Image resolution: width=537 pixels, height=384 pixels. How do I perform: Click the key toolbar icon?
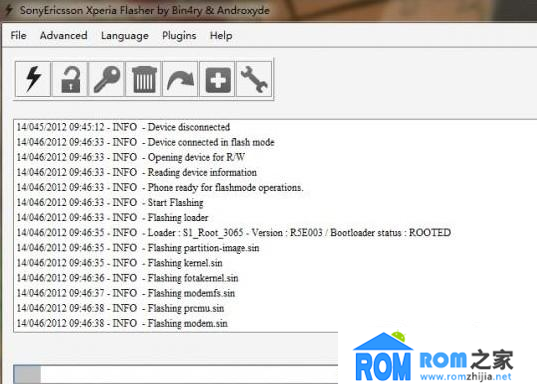click(x=107, y=79)
